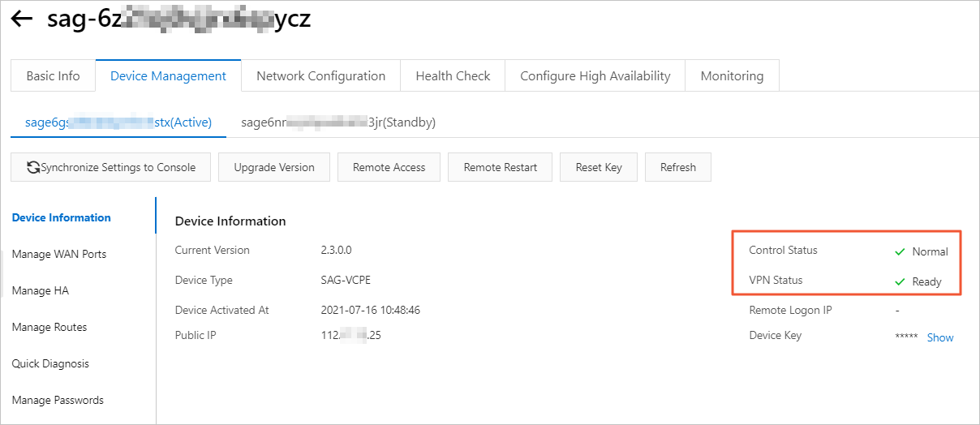
Task: Select the Standby device tab
Action: (338, 122)
